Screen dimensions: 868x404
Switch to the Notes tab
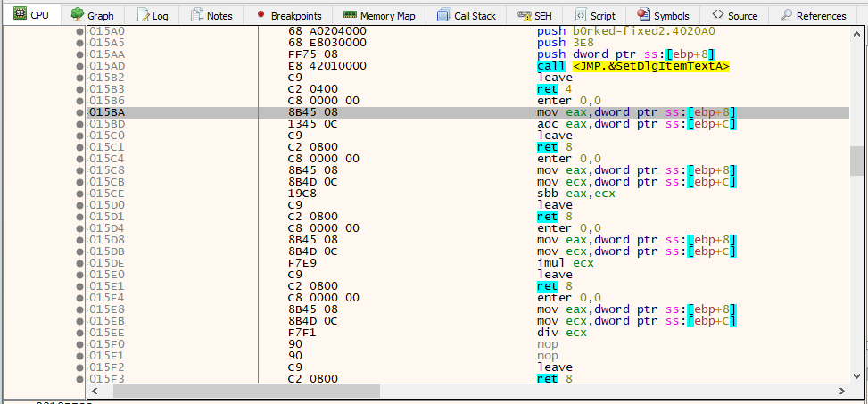pos(211,15)
